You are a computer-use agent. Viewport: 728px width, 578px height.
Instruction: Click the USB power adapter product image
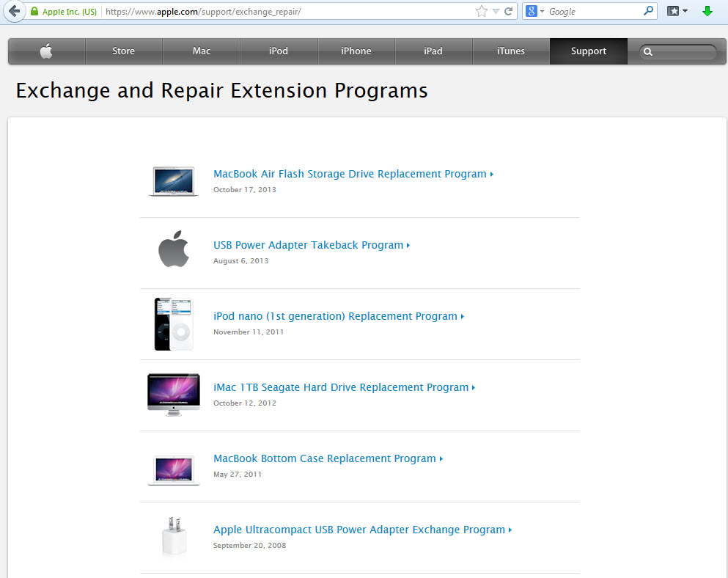click(174, 536)
